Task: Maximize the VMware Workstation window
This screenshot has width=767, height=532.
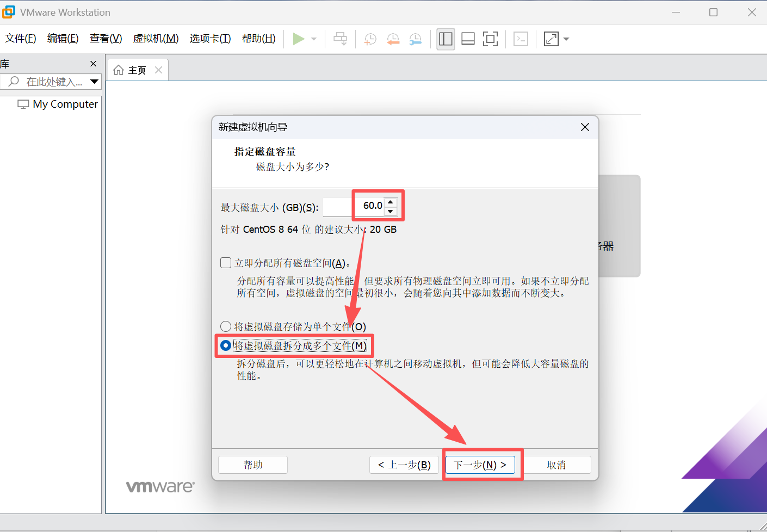Action: coord(714,12)
